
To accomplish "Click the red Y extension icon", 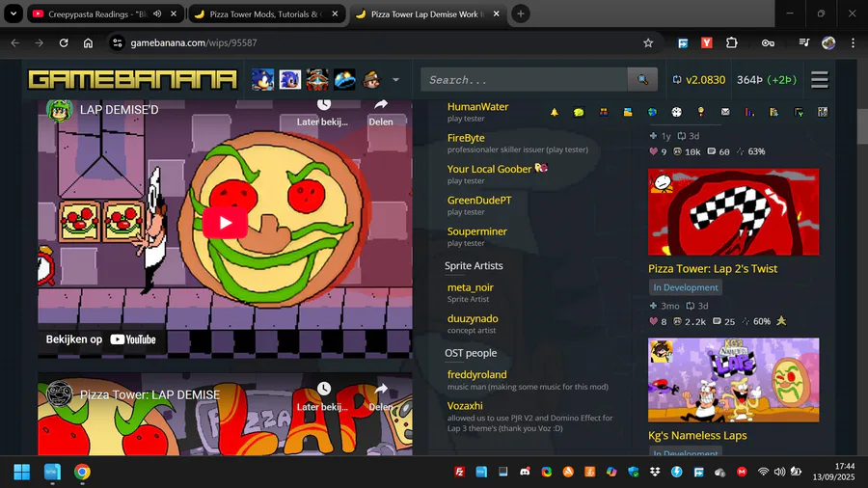I will click(x=707, y=42).
